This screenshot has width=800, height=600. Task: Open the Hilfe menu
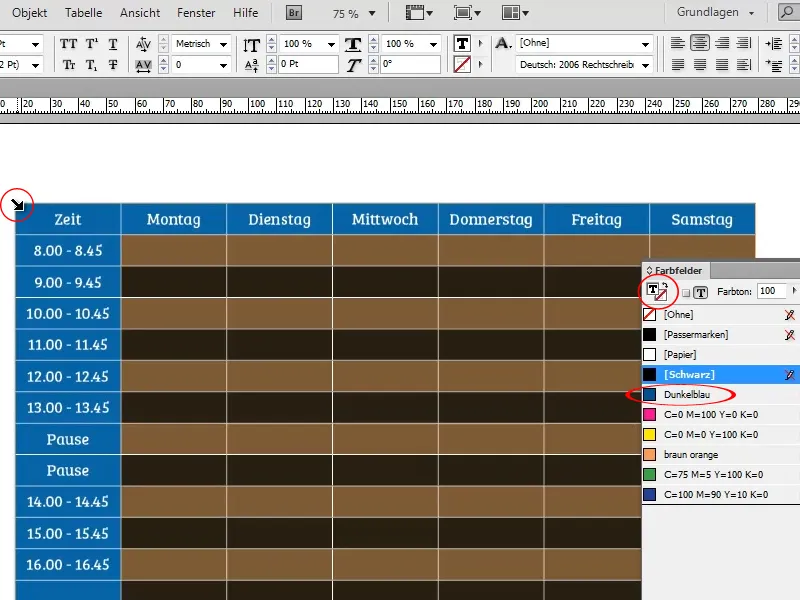click(x=245, y=13)
